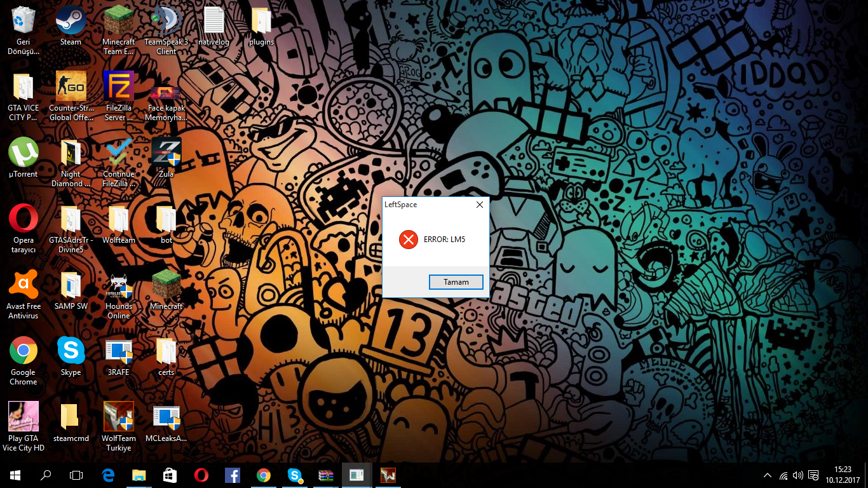Image resolution: width=868 pixels, height=488 pixels.
Task: Select the Google Chrome desktop shortcut
Action: click(x=24, y=361)
